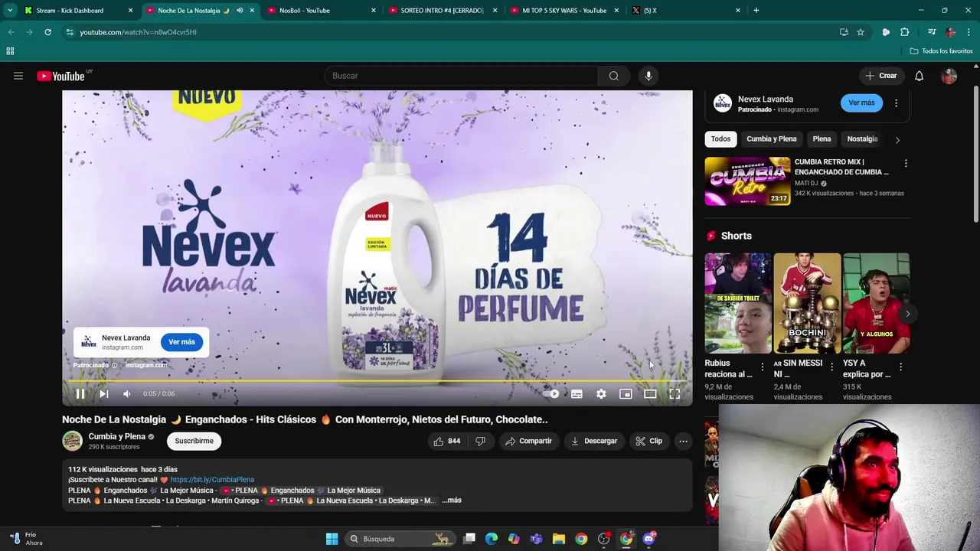Dislike the video
The image size is (980, 551).
(x=480, y=441)
